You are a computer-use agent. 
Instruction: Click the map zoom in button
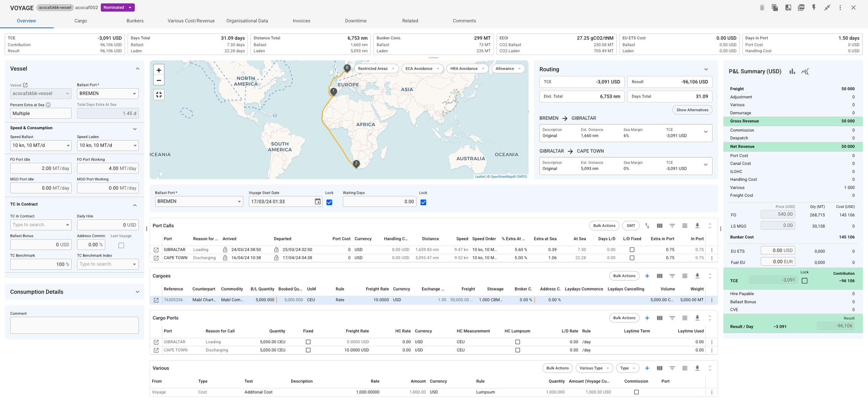tap(159, 70)
